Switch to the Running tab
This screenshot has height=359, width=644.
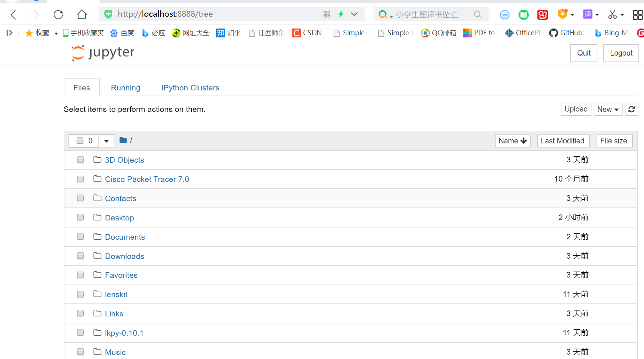click(x=125, y=88)
